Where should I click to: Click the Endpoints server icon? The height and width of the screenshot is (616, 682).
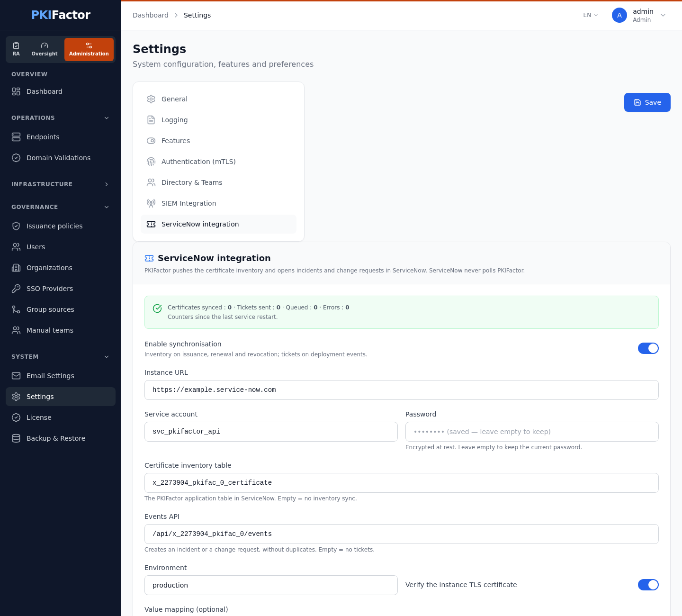pyautogui.click(x=16, y=137)
